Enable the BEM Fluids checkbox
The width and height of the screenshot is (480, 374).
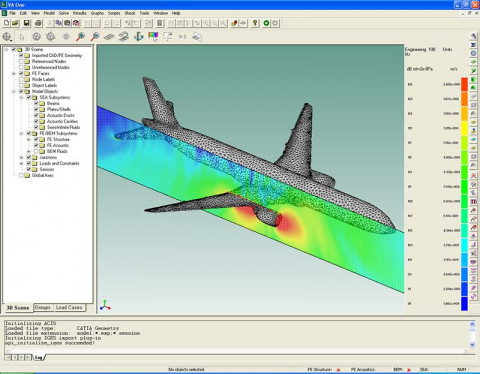click(36, 151)
